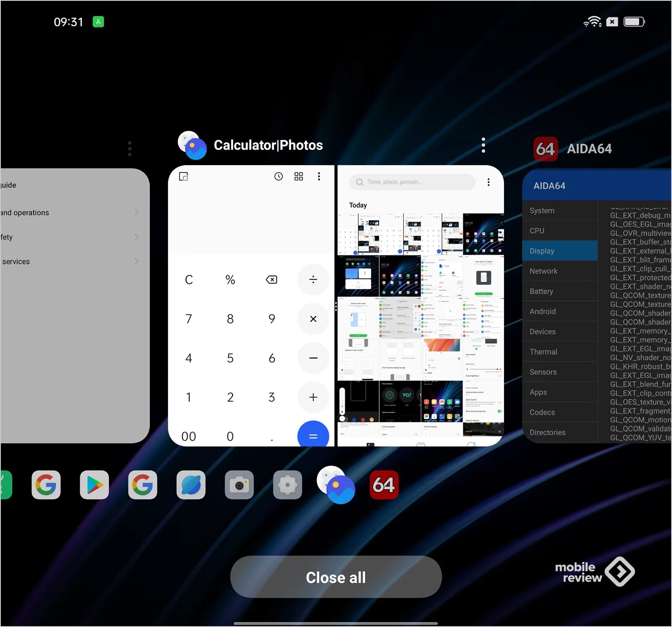
Task: Open Google Play Store in dock
Action: 94,485
